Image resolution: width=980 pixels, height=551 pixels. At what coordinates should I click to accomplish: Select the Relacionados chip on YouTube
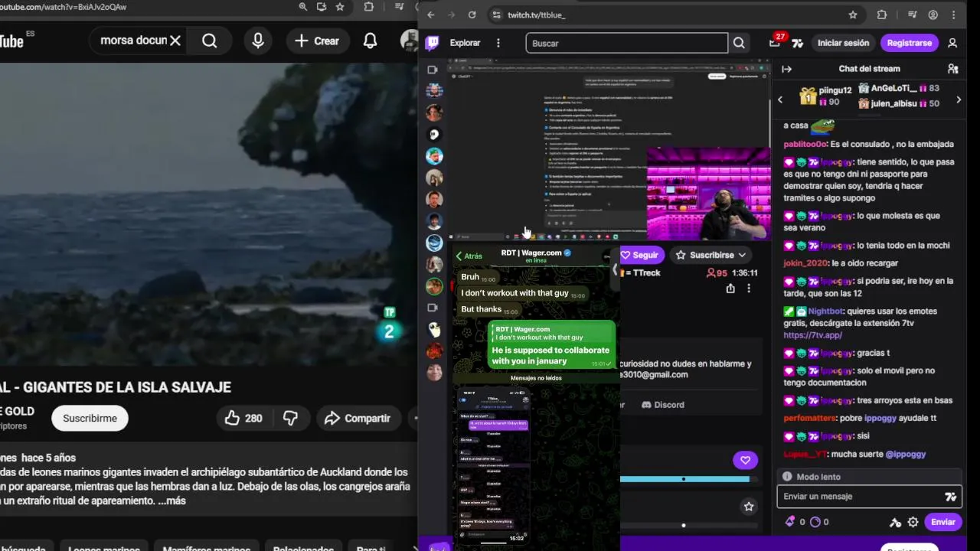(x=303, y=546)
